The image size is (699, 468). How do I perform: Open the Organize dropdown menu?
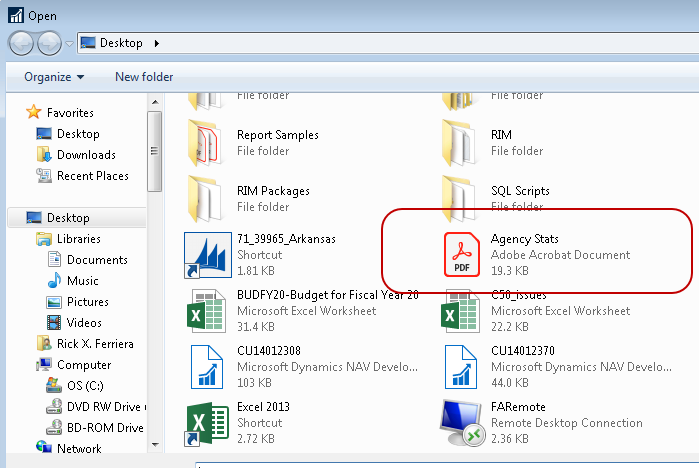pyautogui.click(x=54, y=77)
